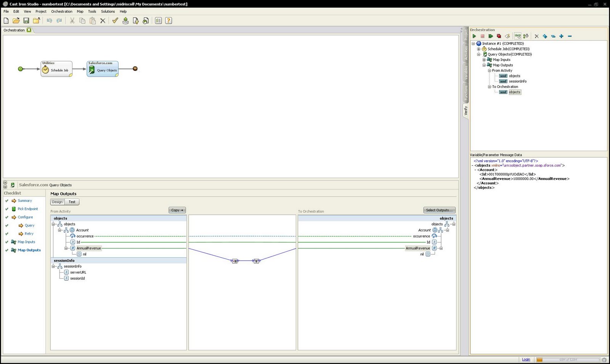610x364 pixels.
Task: Select the Query Objects activity on the canvas
Action: pos(103,69)
